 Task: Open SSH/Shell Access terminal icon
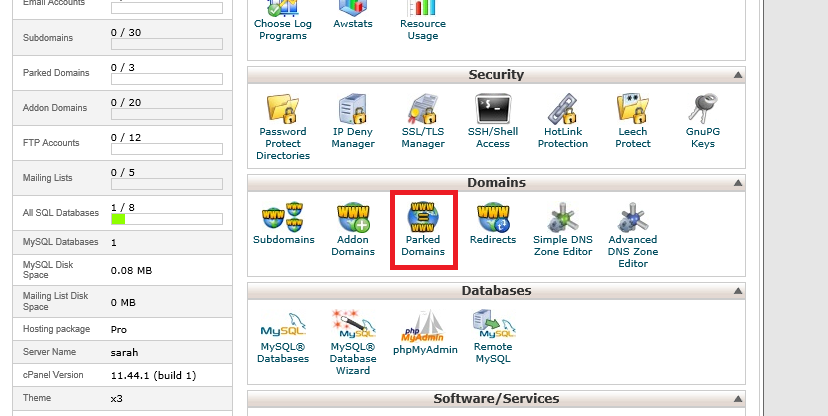[493, 109]
